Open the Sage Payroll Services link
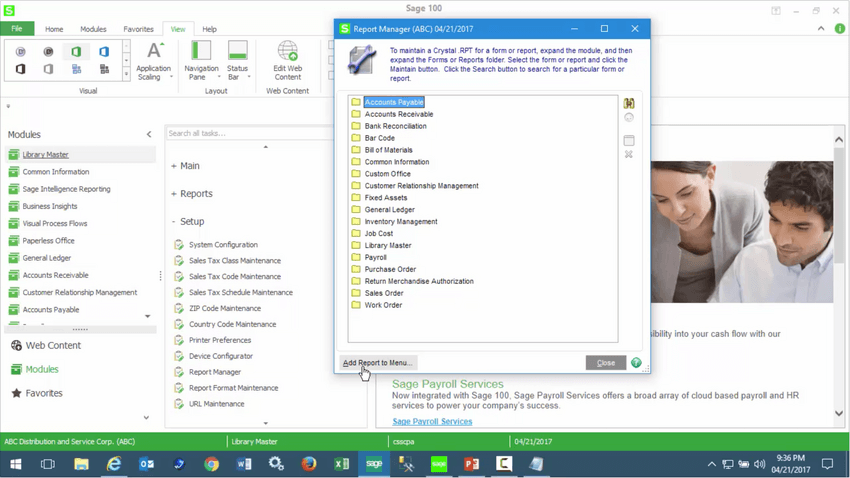The height and width of the screenshot is (478, 850). pyautogui.click(x=432, y=421)
